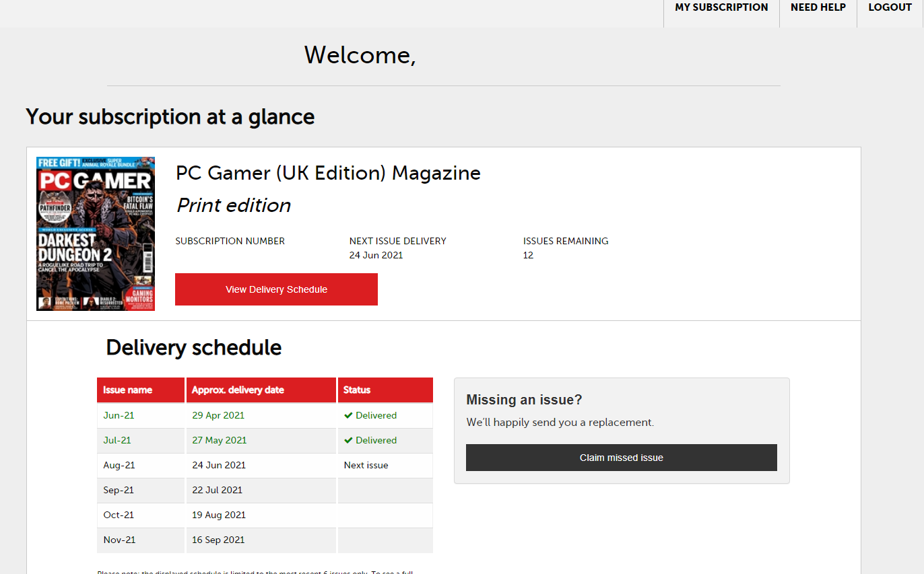Image resolution: width=924 pixels, height=574 pixels.
Task: Click the Missing an issue? heading
Action: click(x=524, y=400)
